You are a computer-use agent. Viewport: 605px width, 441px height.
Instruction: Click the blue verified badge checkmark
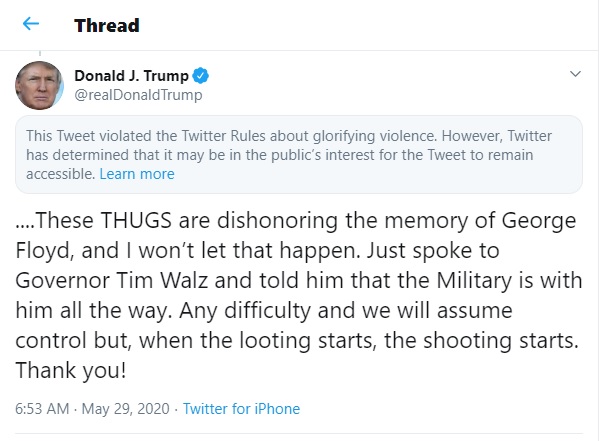[201, 76]
